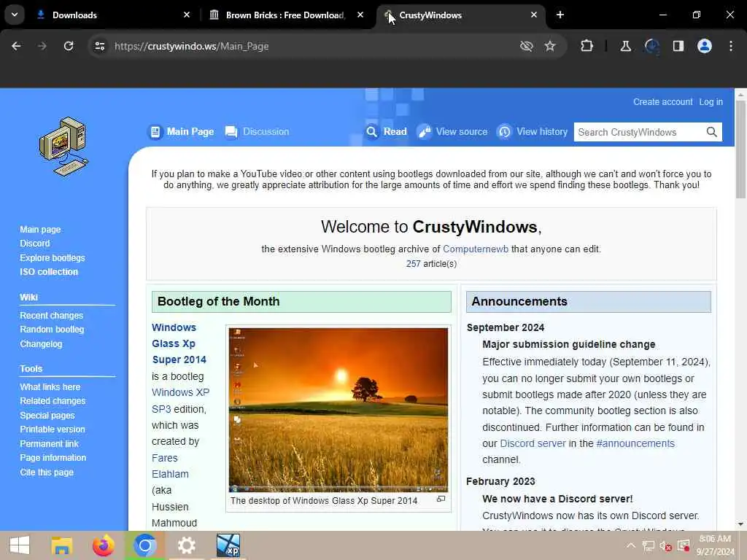This screenshot has height=560, width=747.
Task: Open a new browser tab
Action: point(560,15)
